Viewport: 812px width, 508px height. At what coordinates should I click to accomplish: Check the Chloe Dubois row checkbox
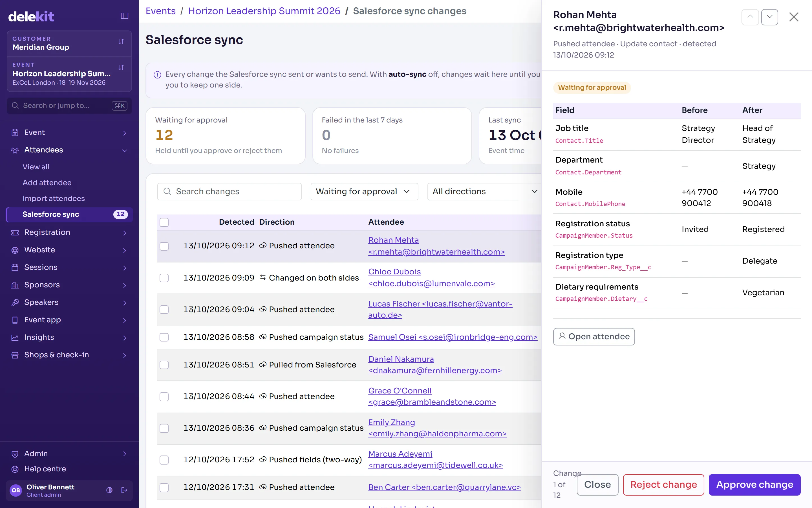(164, 278)
